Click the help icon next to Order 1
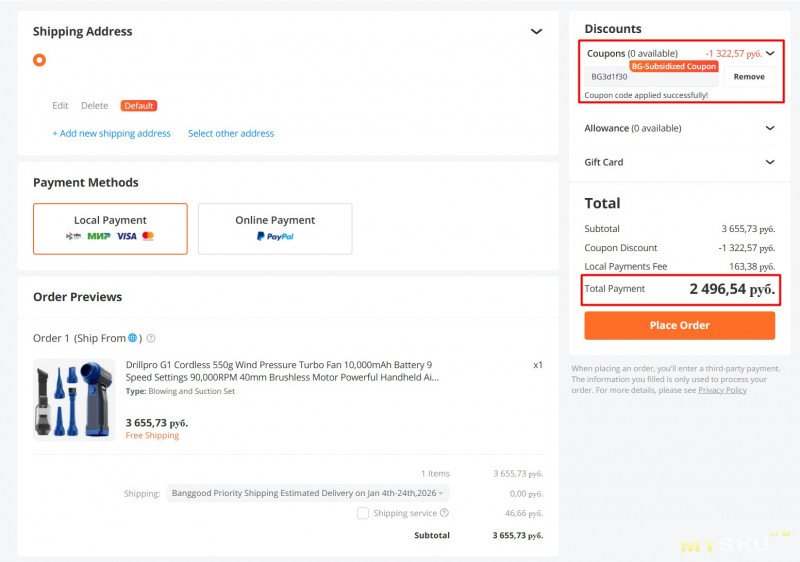The height and width of the screenshot is (562, 800). tap(151, 338)
